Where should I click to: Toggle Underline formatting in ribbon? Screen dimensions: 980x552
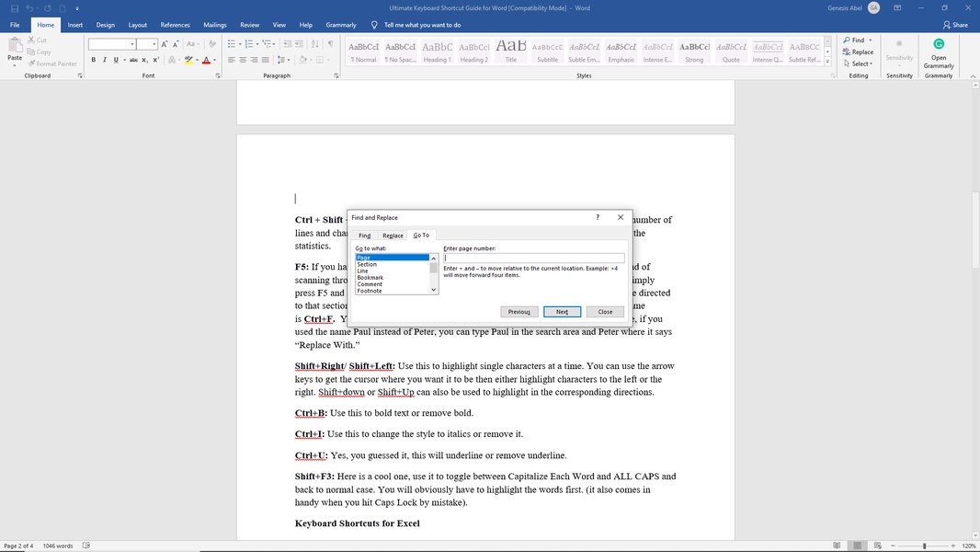click(x=116, y=60)
